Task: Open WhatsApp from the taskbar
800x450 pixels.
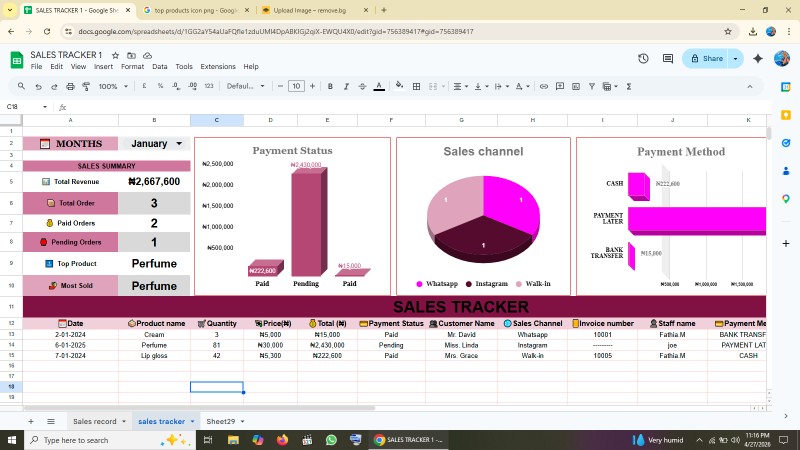Action: [331, 439]
